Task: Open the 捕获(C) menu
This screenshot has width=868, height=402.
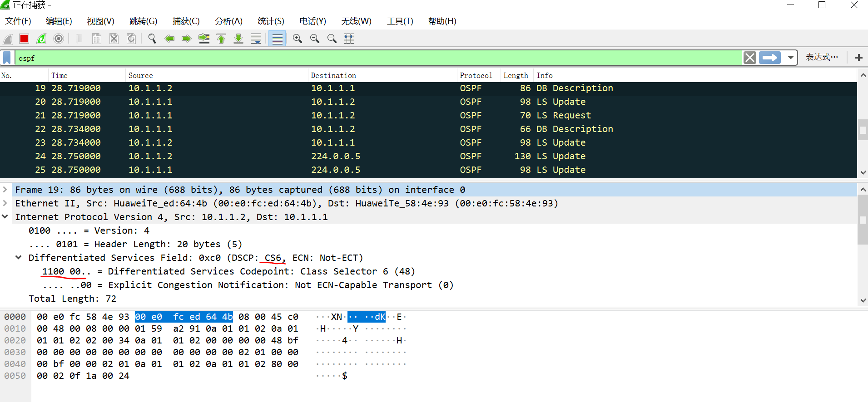Action: (186, 21)
